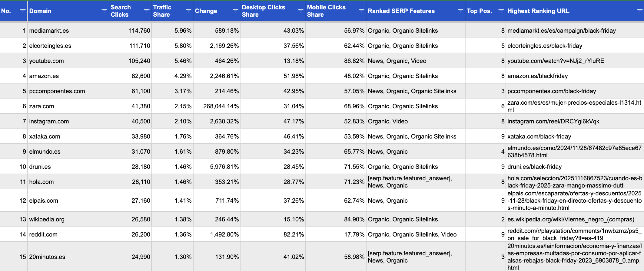This screenshot has width=644, height=271.
Task: Open the Domain column filter icon
Action: [x=104, y=11]
